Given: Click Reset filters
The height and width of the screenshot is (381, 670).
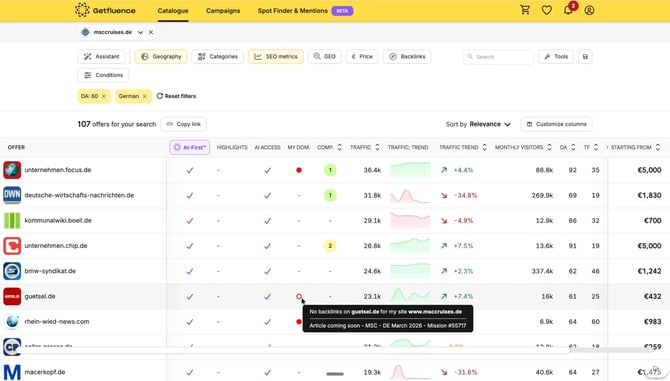Looking at the screenshot, I should 176,96.
